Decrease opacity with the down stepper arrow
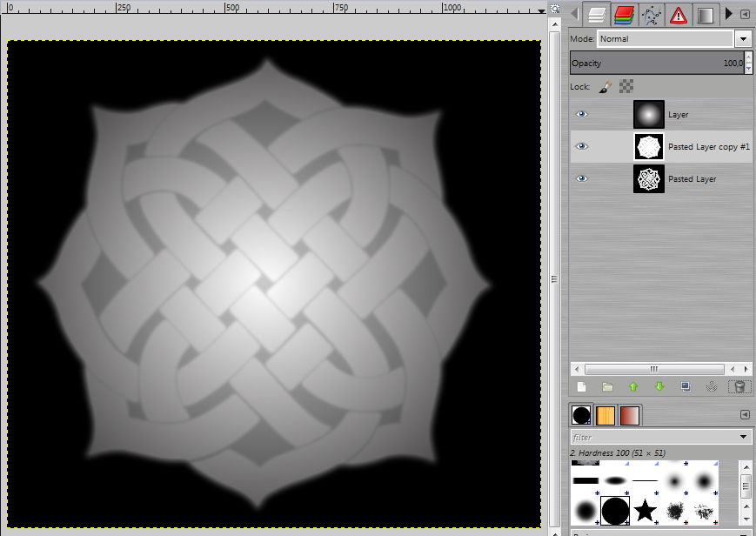756x536 pixels. click(x=748, y=69)
